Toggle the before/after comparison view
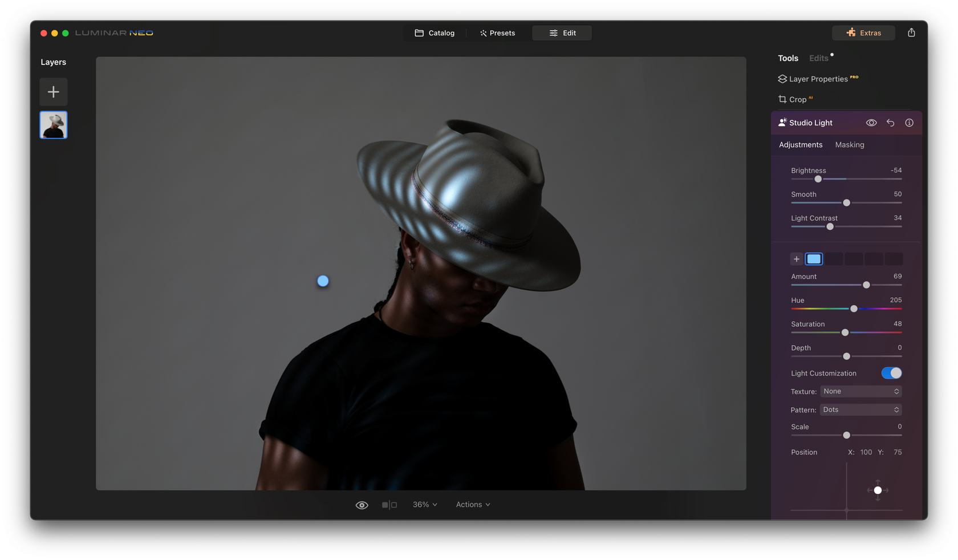Screen dimensions: 958x560 coord(390,504)
